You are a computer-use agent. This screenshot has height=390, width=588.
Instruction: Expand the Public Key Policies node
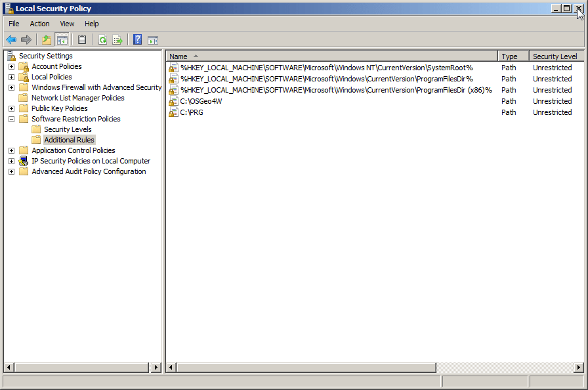tap(12, 109)
